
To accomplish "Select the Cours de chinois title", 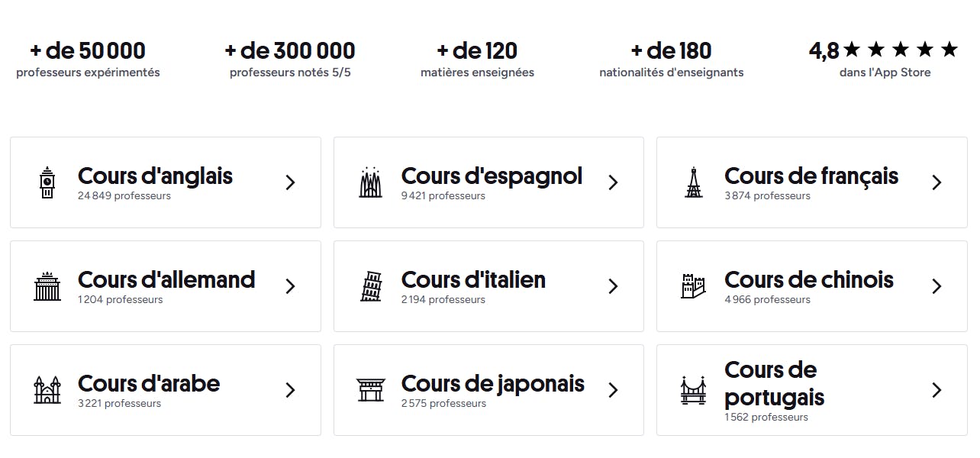I will pyautogui.click(x=808, y=280).
